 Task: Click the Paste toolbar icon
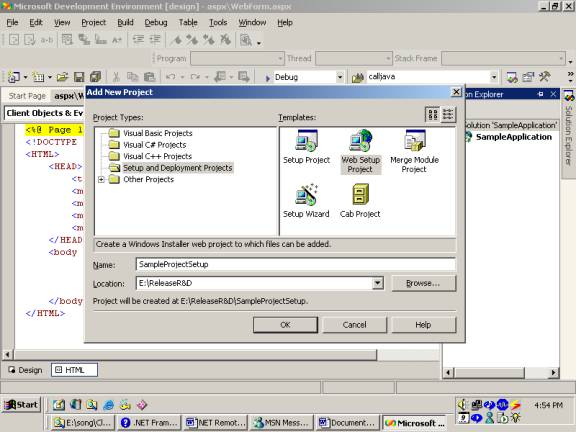click(149, 77)
